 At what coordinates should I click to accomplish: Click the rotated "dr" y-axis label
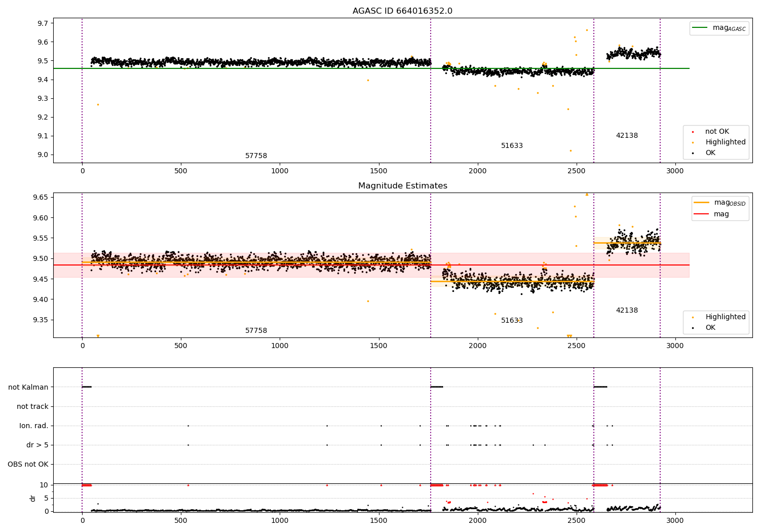click(x=33, y=498)
